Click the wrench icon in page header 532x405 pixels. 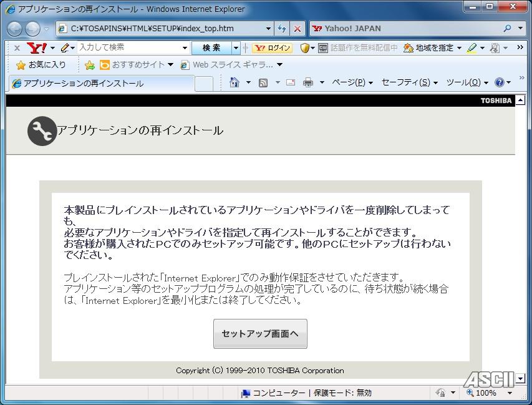pyautogui.click(x=42, y=131)
